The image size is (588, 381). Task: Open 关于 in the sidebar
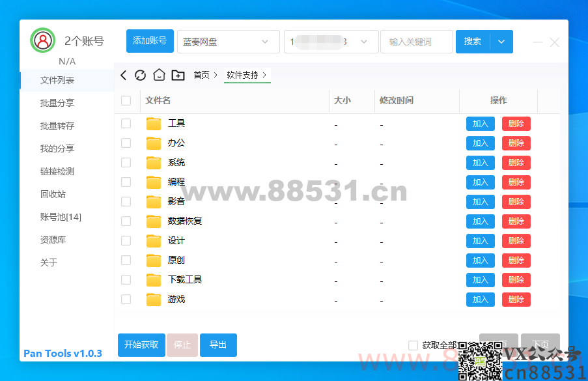[x=49, y=262]
